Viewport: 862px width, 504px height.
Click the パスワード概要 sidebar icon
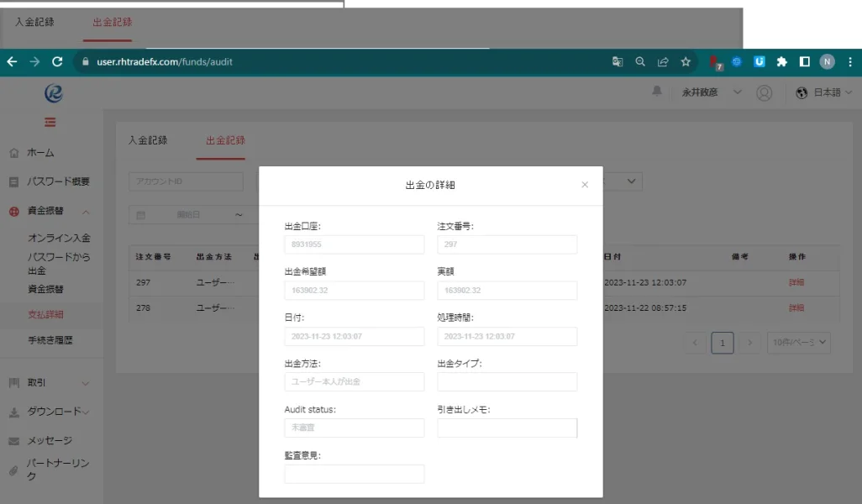coord(12,181)
